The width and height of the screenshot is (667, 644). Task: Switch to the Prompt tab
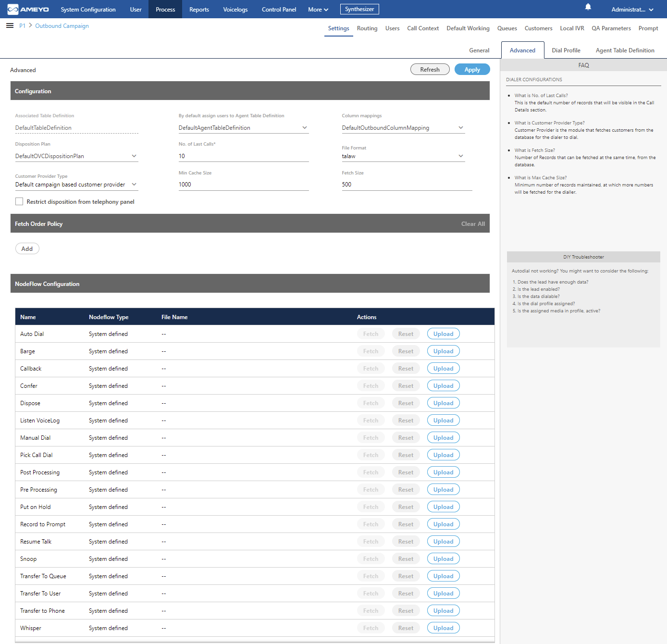point(648,28)
